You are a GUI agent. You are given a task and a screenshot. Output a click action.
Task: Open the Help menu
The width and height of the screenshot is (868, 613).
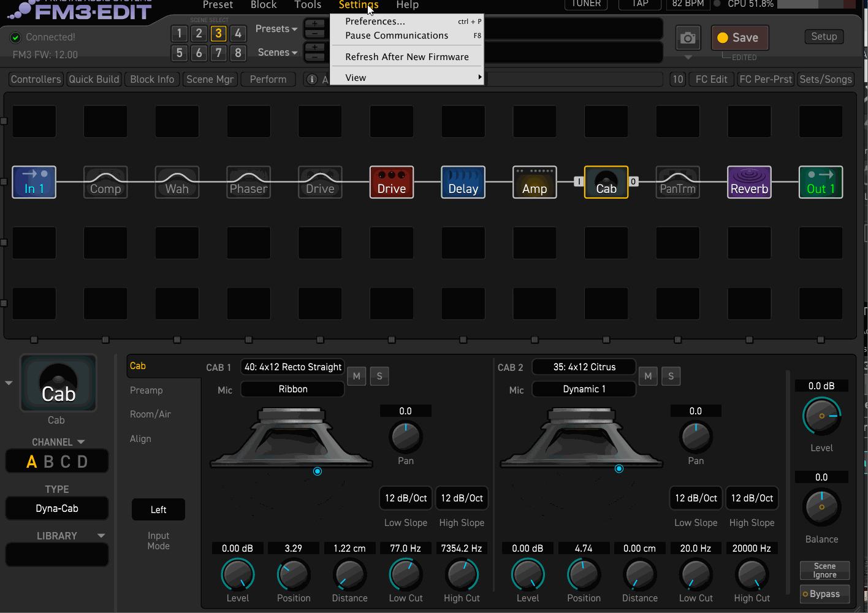408,5
